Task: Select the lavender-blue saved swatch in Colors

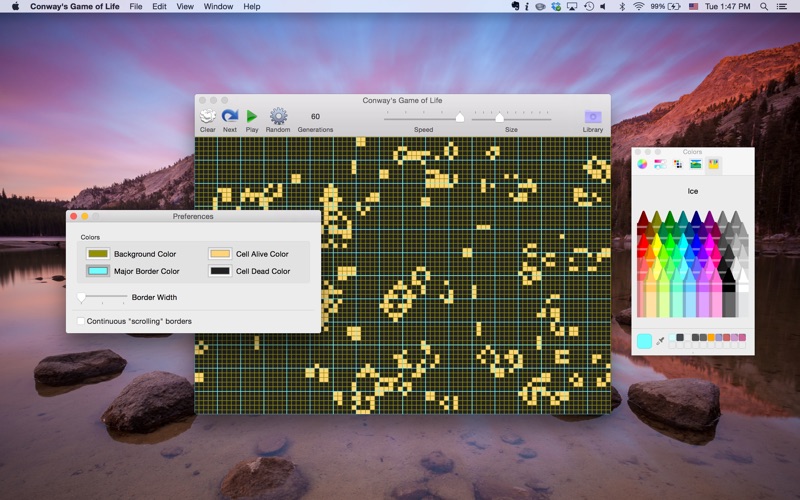Action: click(x=719, y=338)
